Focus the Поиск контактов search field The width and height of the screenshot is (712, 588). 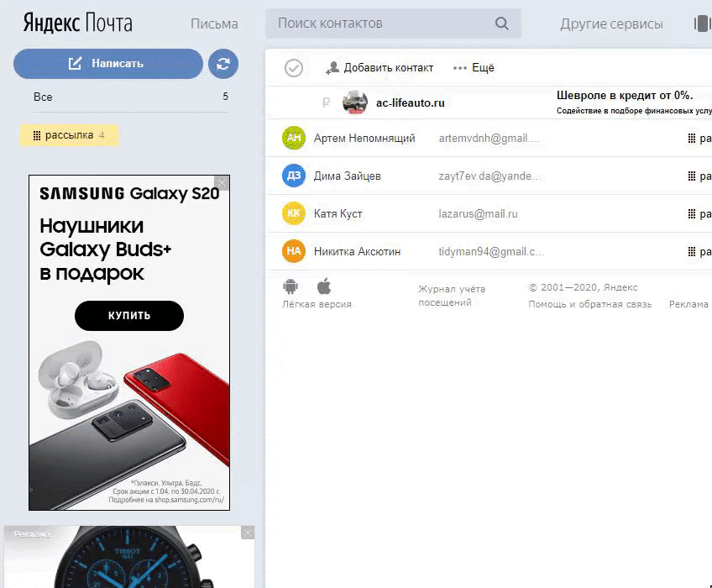coord(393,24)
